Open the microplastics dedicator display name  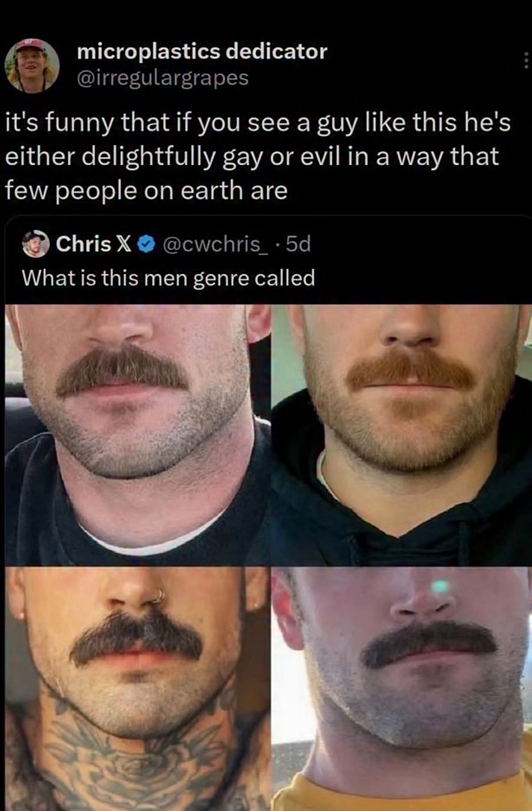(x=202, y=52)
